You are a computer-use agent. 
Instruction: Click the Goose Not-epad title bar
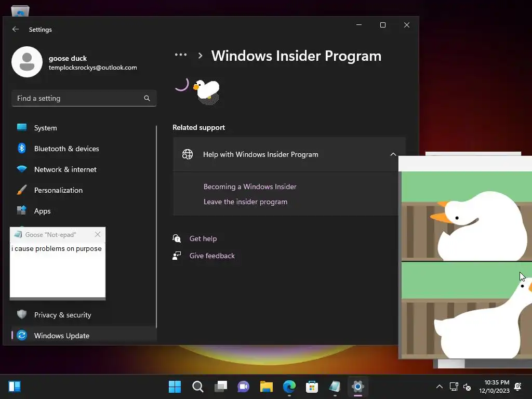pyautogui.click(x=57, y=234)
